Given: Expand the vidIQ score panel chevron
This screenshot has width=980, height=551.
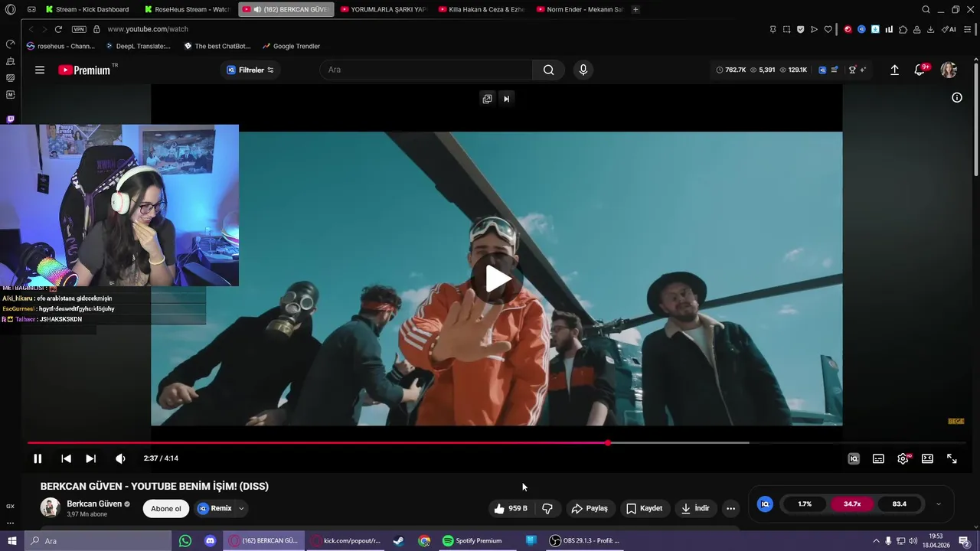Looking at the screenshot, I should 939,504.
